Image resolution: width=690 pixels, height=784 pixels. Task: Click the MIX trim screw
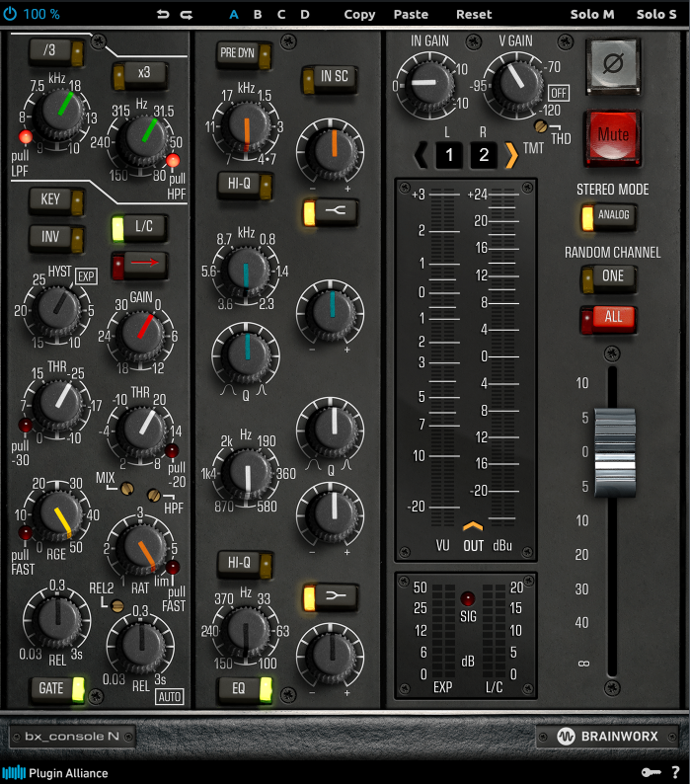pos(127,488)
